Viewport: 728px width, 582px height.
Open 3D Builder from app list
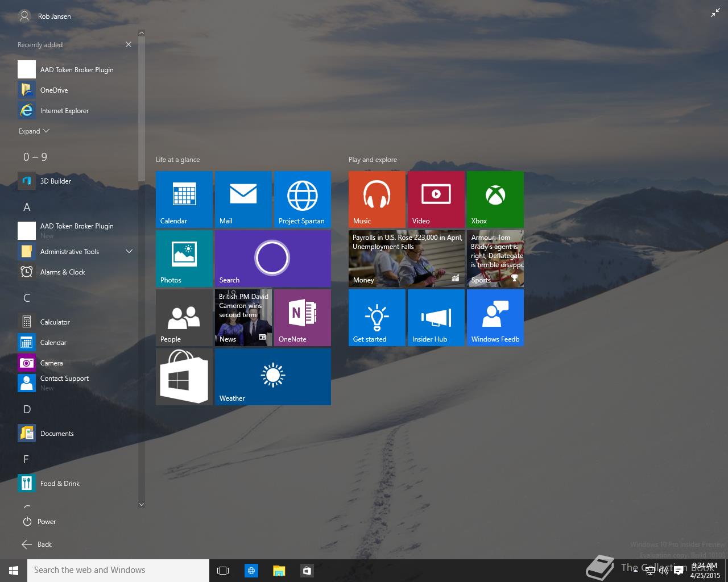77,181
